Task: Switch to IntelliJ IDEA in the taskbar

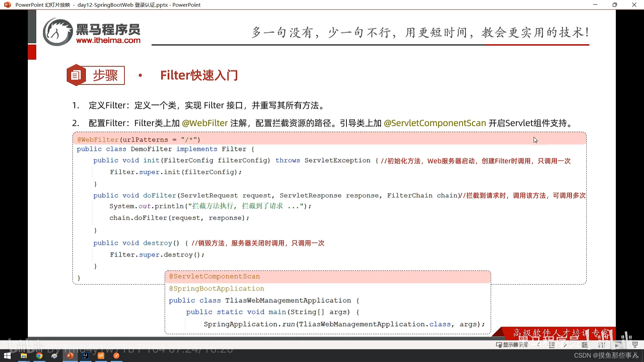Action: pos(85,356)
